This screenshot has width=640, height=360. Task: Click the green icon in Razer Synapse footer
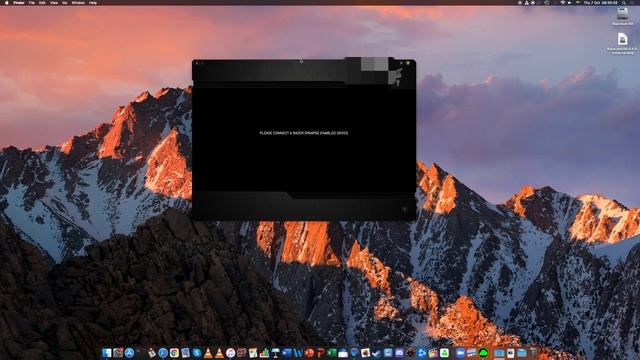point(404,209)
